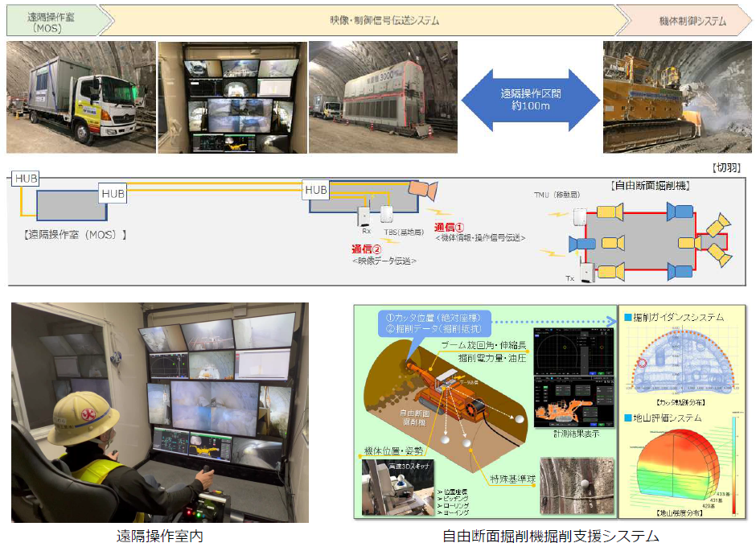Click the 【遠隔操作室（MOS）】 label
This screenshot has height=543, width=756.
click(75, 235)
